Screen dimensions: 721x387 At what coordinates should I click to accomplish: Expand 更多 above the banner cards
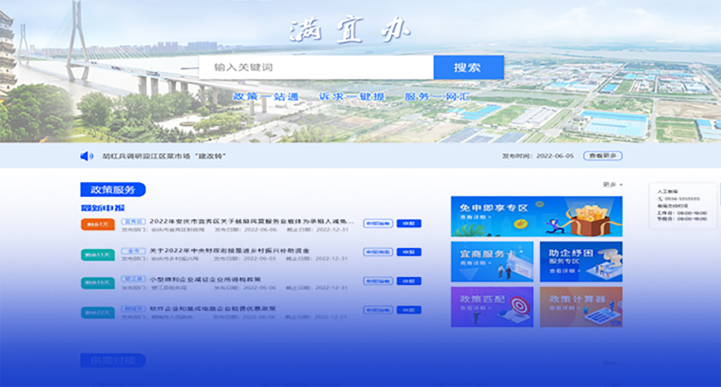612,184
